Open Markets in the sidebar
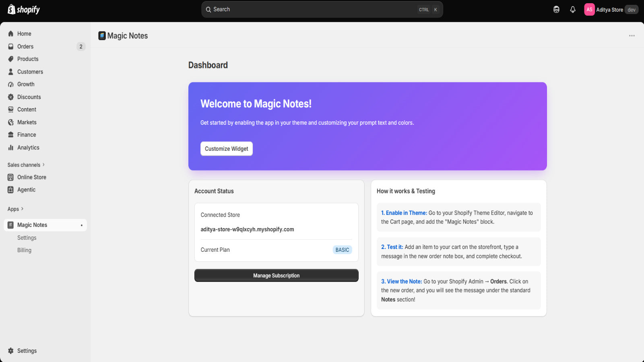This screenshot has width=644, height=362. pos(45,122)
